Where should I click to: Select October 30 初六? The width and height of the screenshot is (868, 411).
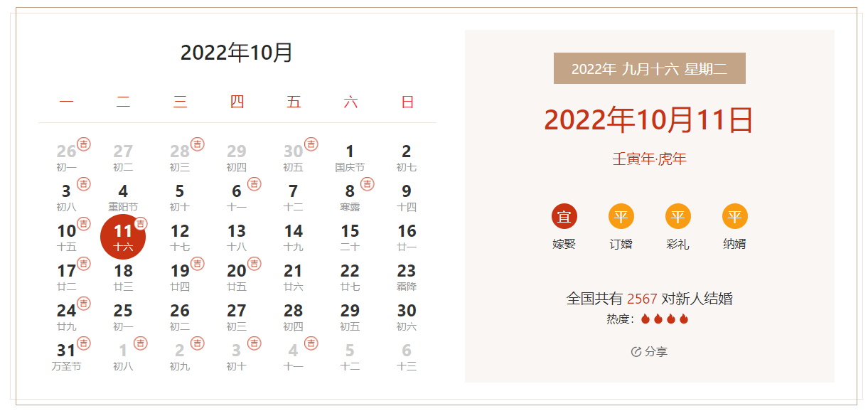pyautogui.click(x=407, y=317)
